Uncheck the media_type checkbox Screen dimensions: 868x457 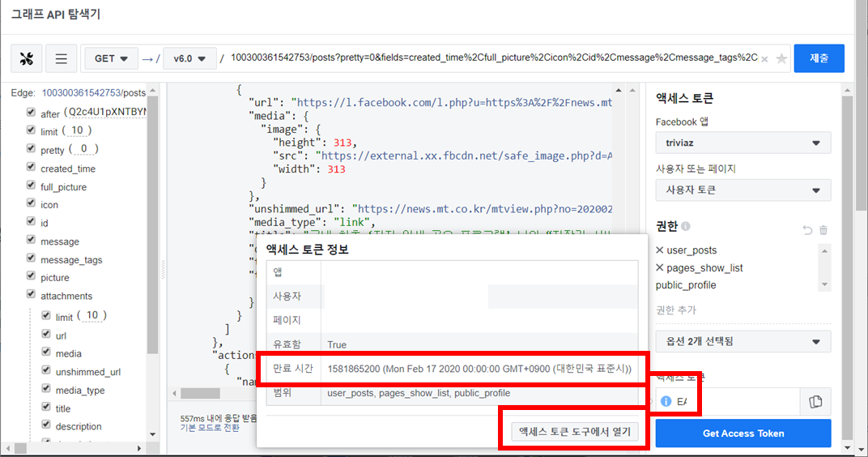46,388
